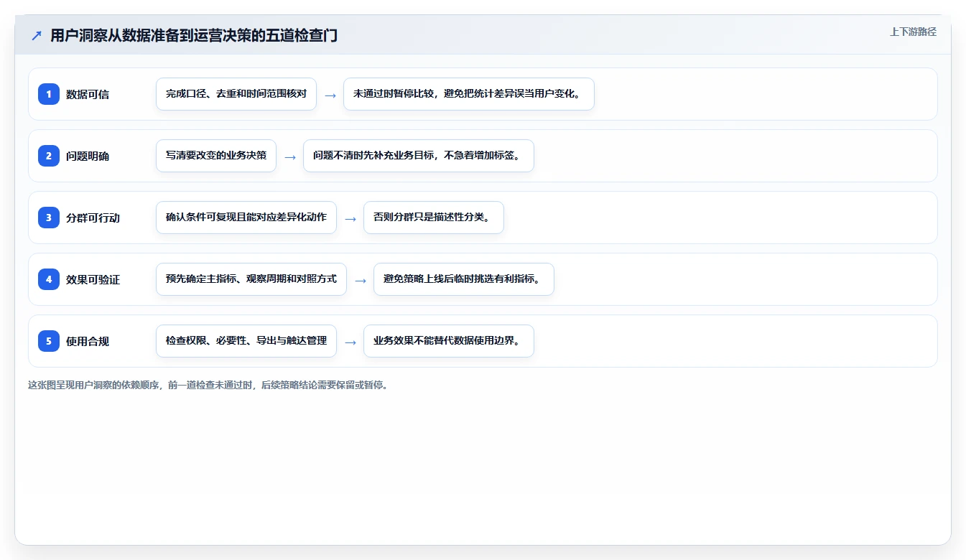Click the arrow icon beside the title
This screenshot has width=966, height=560.
pos(37,36)
